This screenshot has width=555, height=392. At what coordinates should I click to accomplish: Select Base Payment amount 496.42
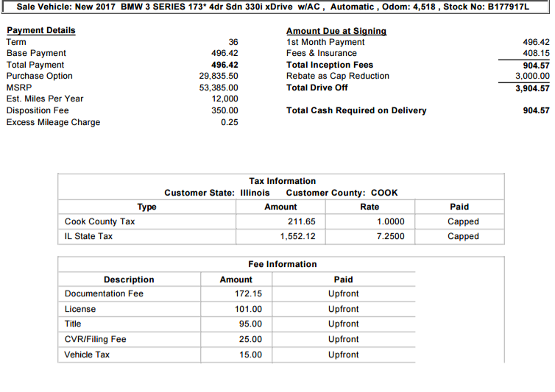click(225, 53)
